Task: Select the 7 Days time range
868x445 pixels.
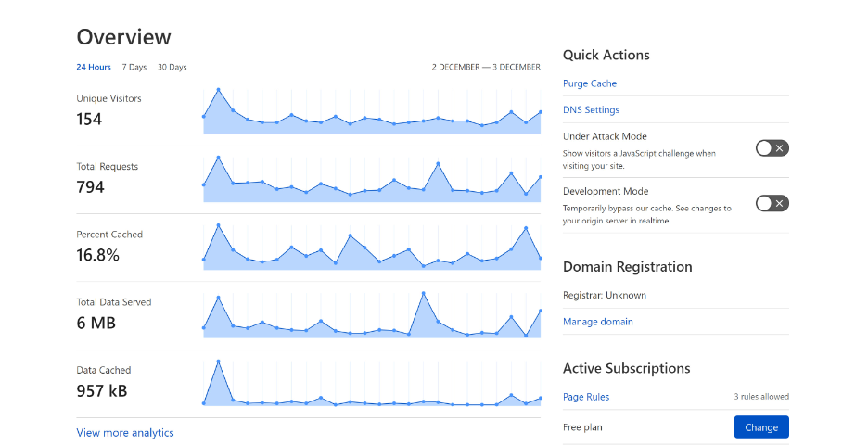Action: (134, 67)
